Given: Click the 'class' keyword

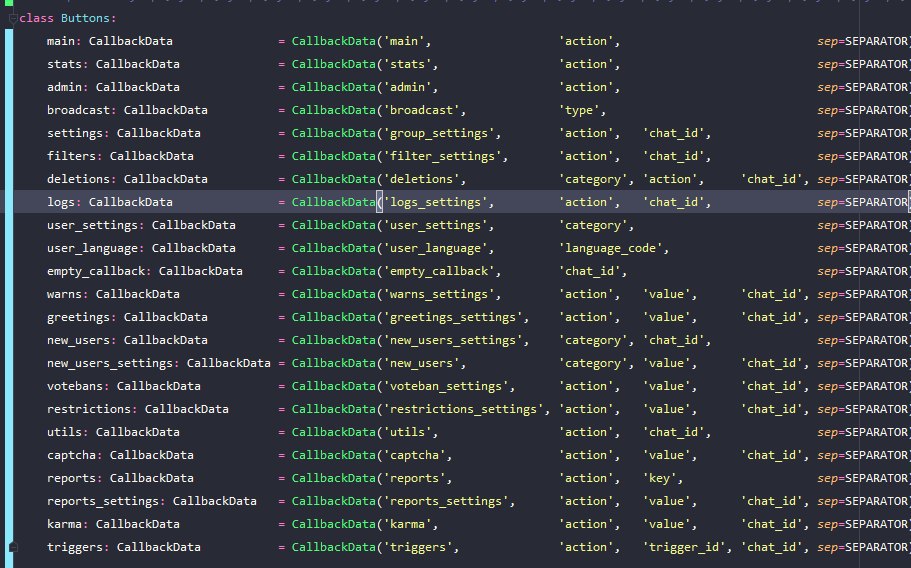Looking at the screenshot, I should coord(36,18).
